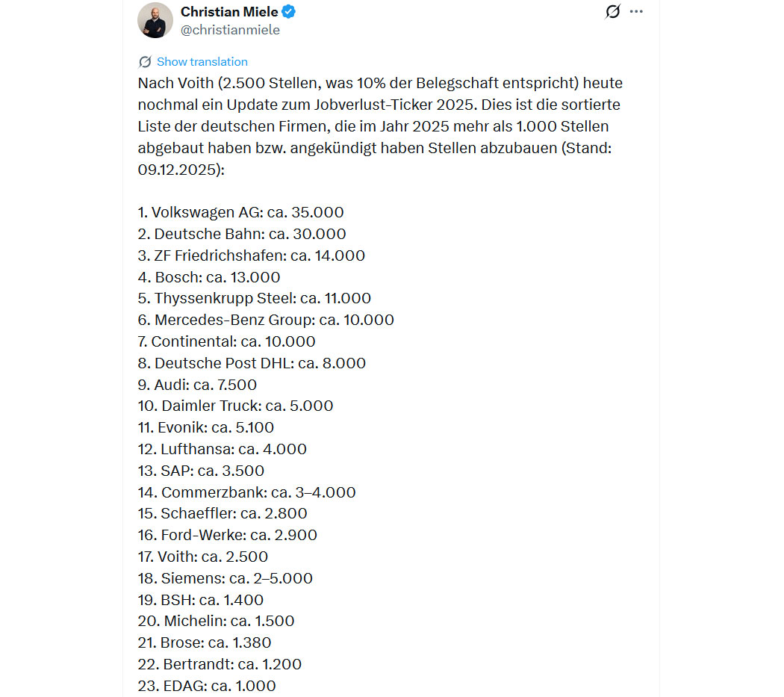This screenshot has width=784, height=697.
Task: Click the EDAG list entry
Action: 207,686
